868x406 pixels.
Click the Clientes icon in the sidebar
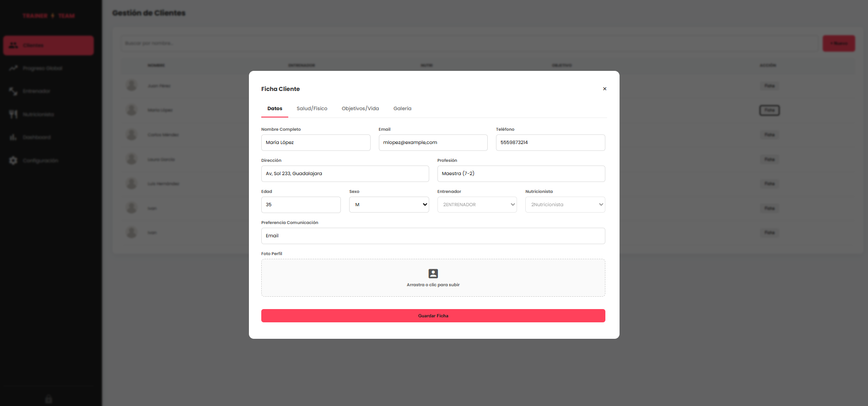13,45
